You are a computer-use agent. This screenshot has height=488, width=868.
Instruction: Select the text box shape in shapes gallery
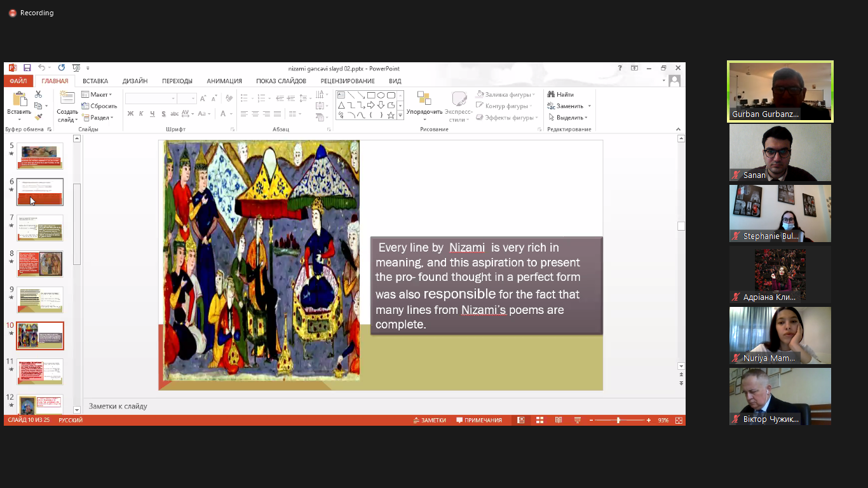(341, 95)
